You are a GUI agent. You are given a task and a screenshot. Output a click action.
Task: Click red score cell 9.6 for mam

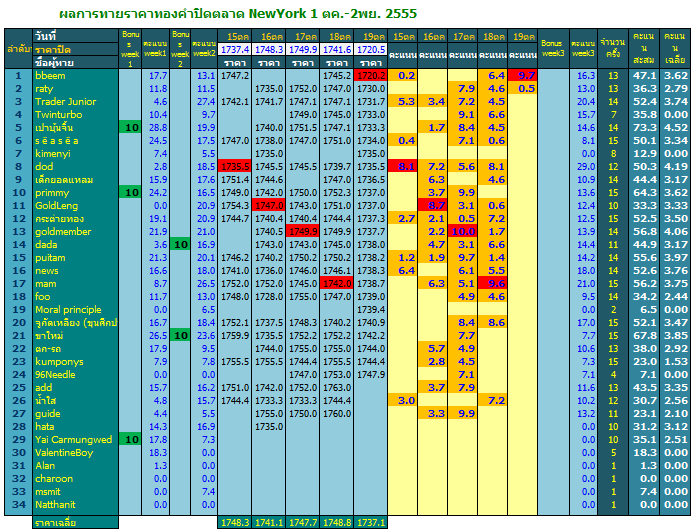pyautogui.click(x=493, y=284)
